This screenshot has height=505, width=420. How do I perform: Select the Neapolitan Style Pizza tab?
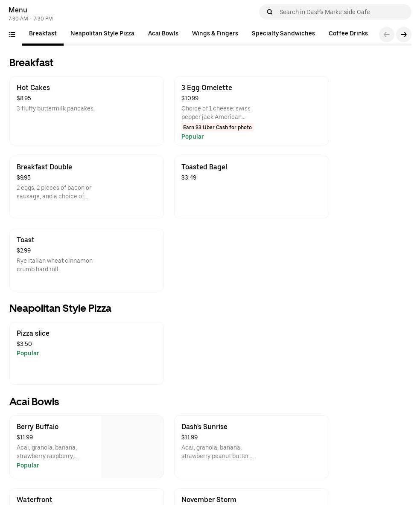click(x=102, y=33)
